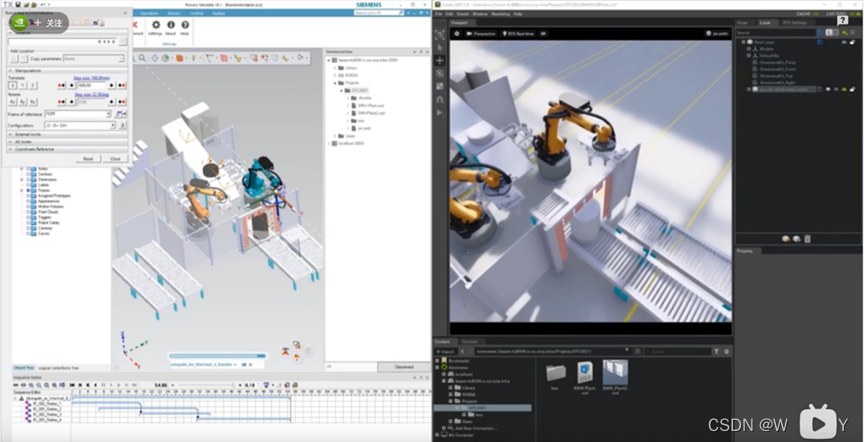Switch to Stage tab in Omniverse
Screen dimensions: 864x442
coord(742,23)
